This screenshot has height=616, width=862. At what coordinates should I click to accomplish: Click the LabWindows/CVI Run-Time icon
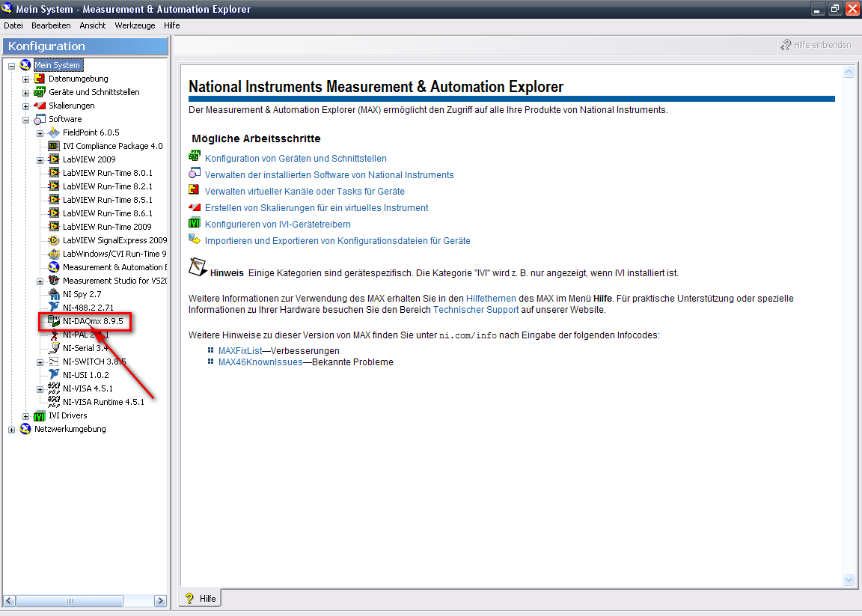[54, 254]
